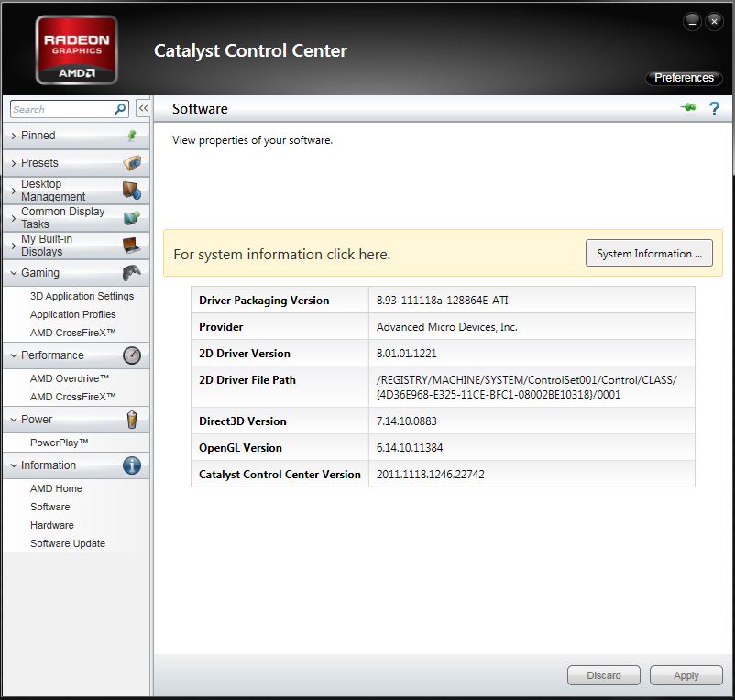
Task: Click the Radeon Graphics AMD logo
Action: (x=76, y=49)
